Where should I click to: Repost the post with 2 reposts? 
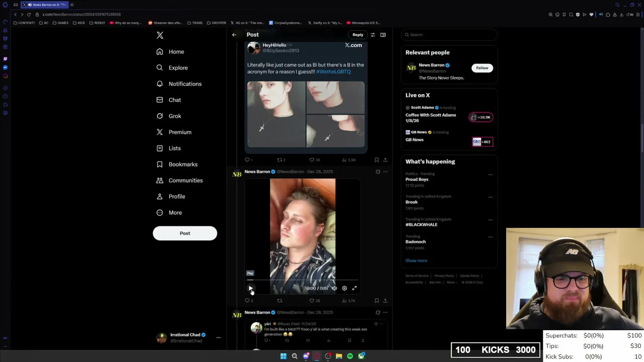pos(281,160)
